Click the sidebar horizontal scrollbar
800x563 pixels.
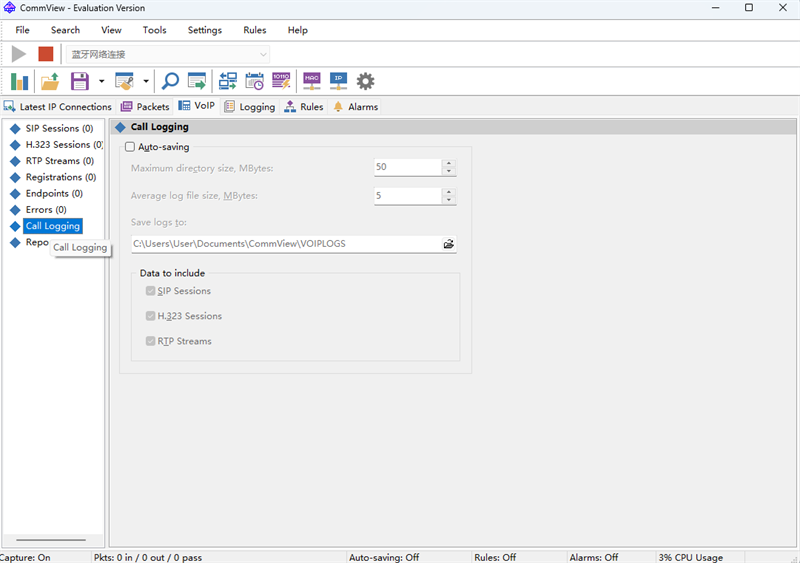click(x=51, y=540)
